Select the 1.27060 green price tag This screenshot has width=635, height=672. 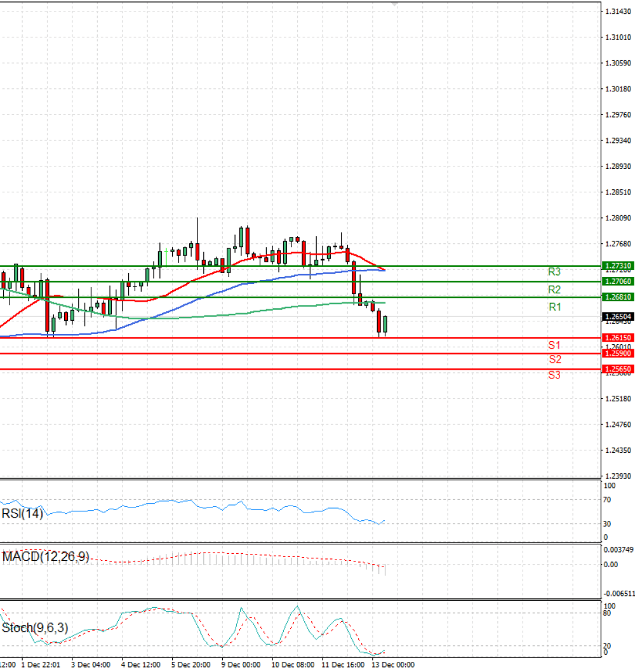[x=618, y=281]
